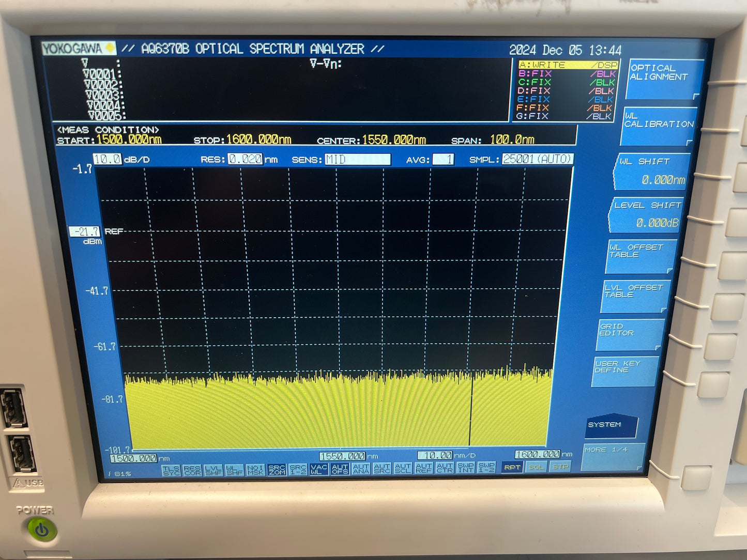The height and width of the screenshot is (560, 747).
Task: Switch to SGL single sweep mode
Action: tap(536, 467)
